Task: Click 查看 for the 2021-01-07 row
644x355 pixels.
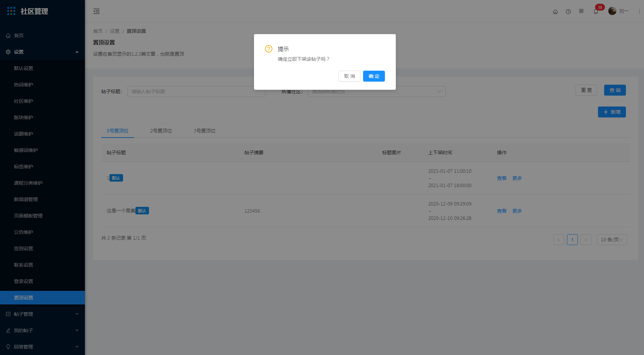Action: (501, 178)
